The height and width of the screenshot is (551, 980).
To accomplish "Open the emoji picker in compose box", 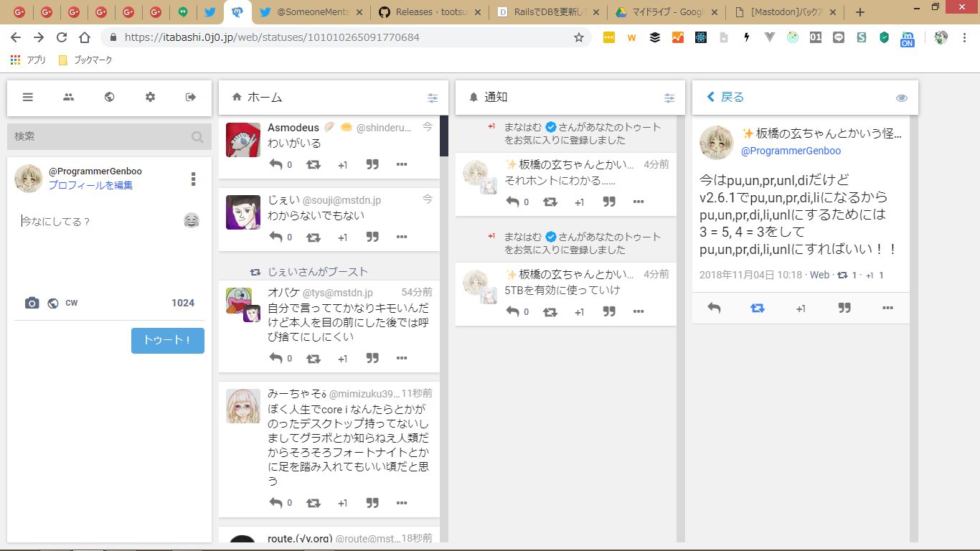I will [192, 221].
